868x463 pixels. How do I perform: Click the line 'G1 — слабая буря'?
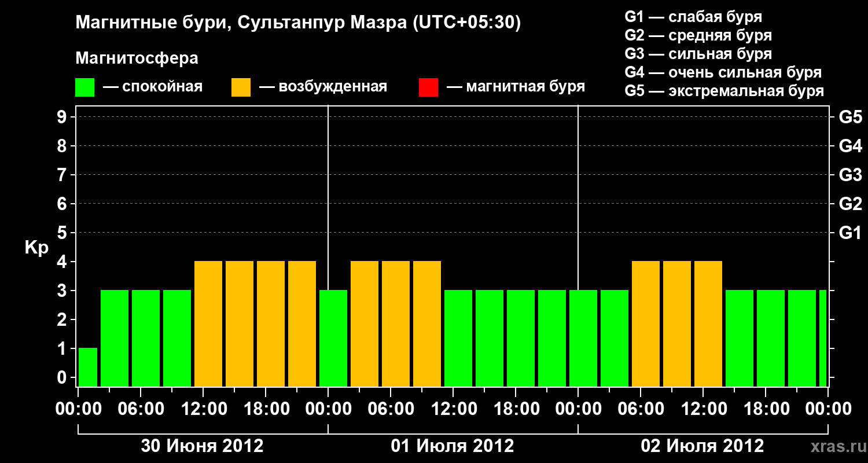click(693, 17)
